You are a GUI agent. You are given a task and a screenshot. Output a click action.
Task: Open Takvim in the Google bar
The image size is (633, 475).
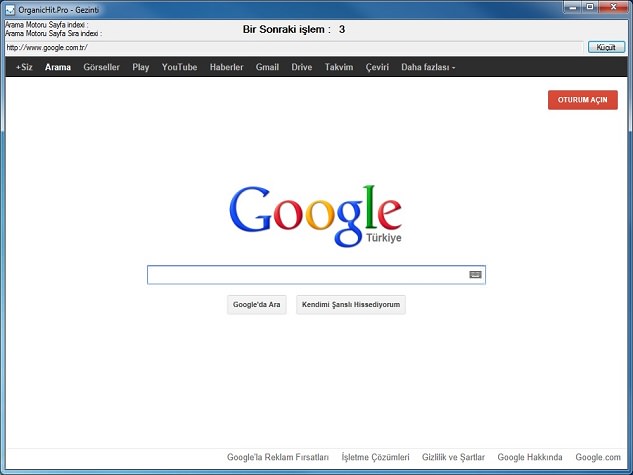point(339,67)
